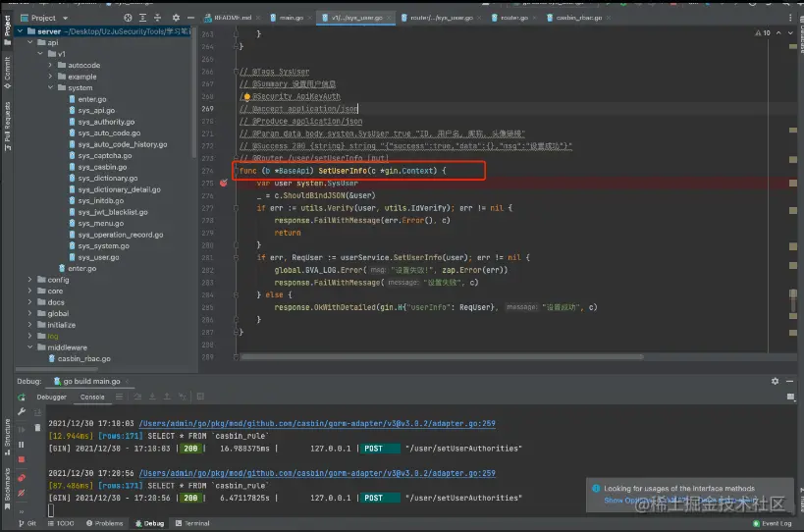Open Project panel gear options
This screenshot has width=804, height=532.
click(176, 18)
